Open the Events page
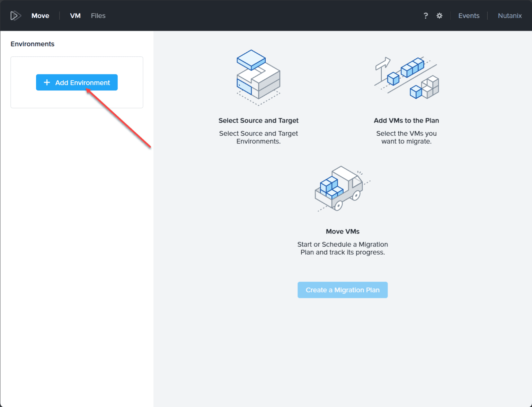The image size is (532, 407). (469, 16)
